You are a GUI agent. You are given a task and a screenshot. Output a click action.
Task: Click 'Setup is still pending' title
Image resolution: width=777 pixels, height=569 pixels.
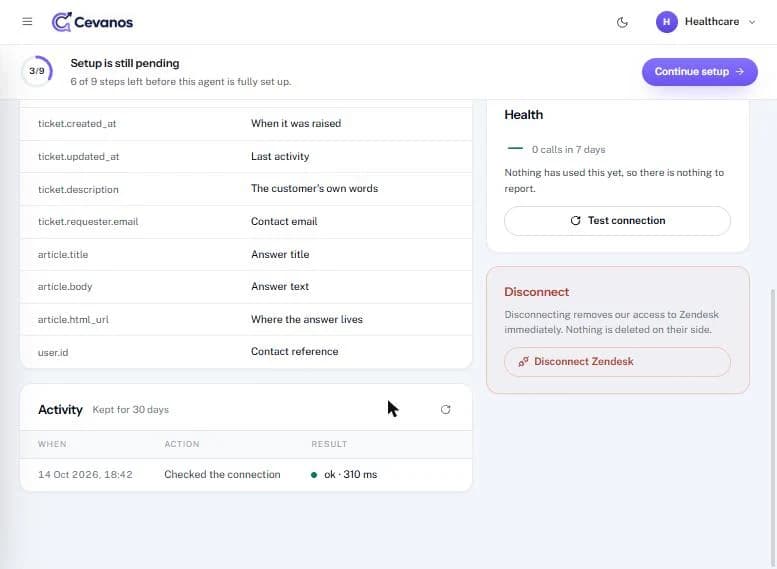pos(125,63)
